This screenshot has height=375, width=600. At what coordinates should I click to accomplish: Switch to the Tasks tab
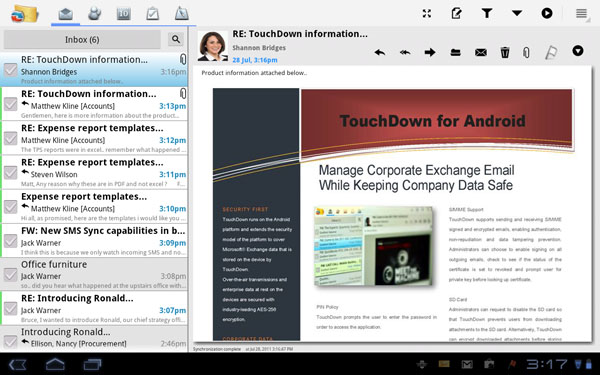[152, 14]
